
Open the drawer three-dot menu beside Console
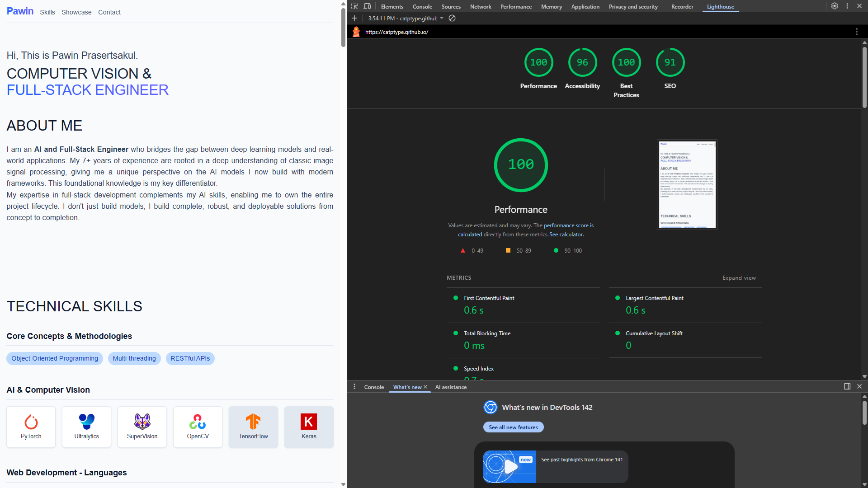354,387
